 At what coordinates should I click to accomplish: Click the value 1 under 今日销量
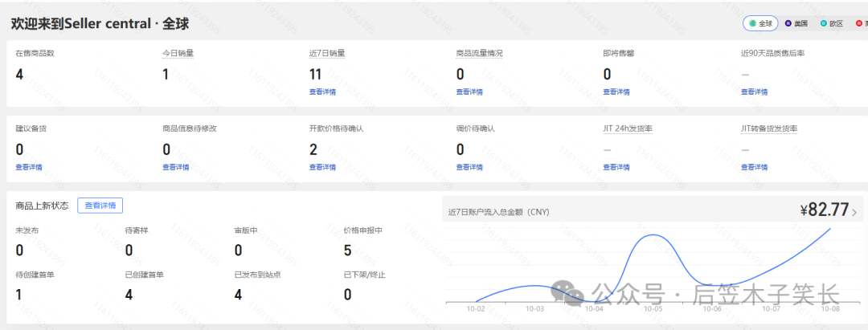coord(166,74)
